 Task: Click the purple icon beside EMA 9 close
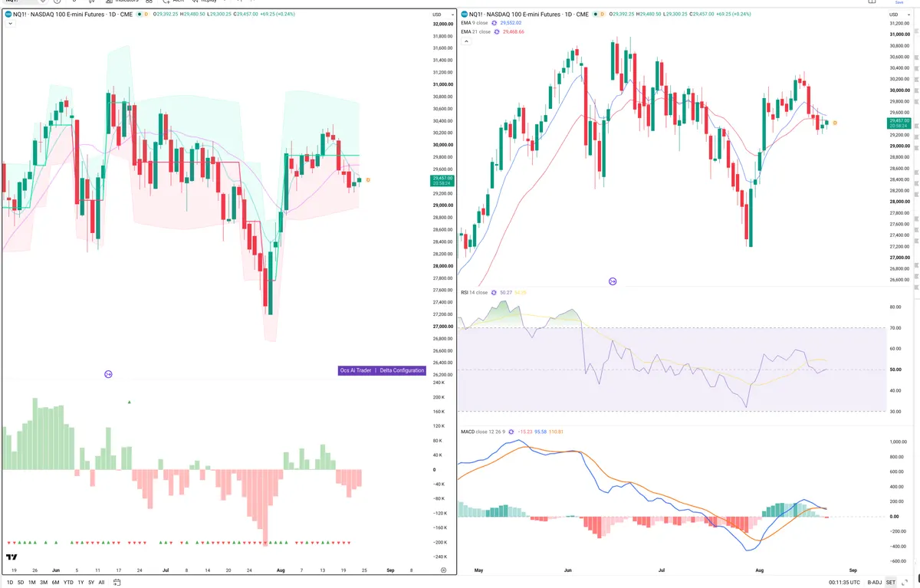click(495, 23)
